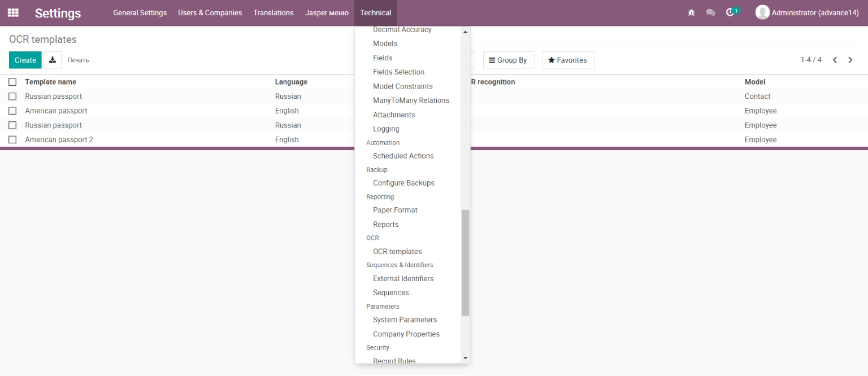Click the Technical menu scrollbar thumb
The height and width of the screenshot is (376, 868).
[466, 263]
